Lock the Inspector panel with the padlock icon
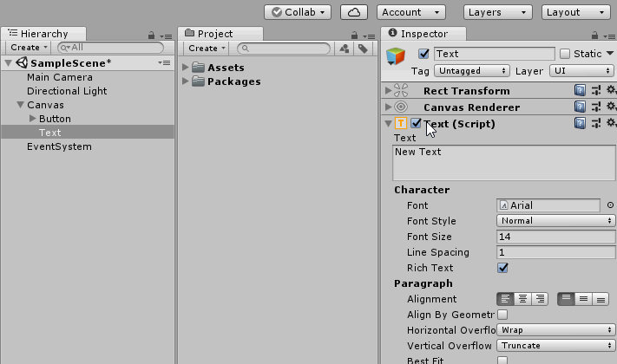 (595, 36)
